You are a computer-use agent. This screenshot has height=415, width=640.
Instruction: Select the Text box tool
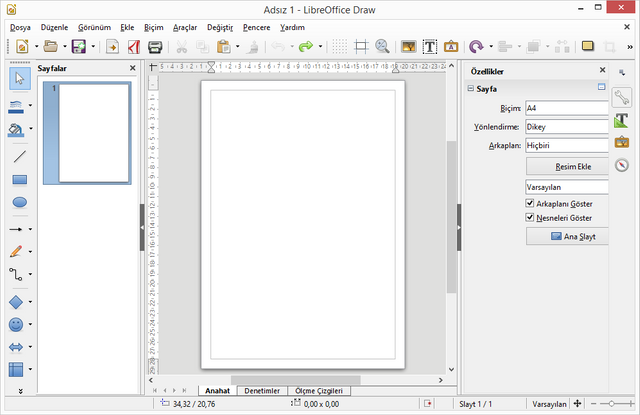point(430,47)
